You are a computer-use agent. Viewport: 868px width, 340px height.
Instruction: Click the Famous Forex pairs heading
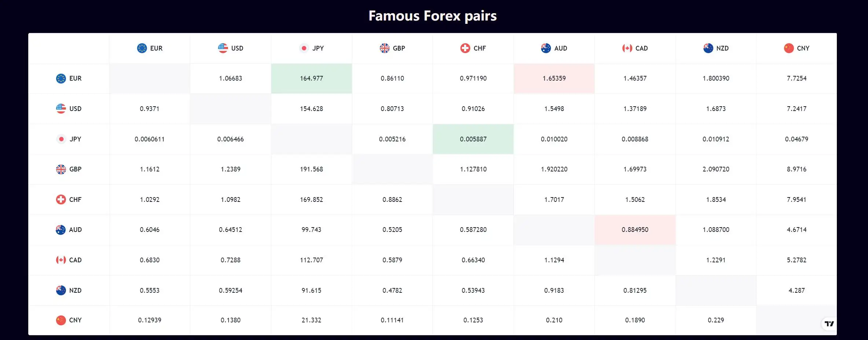click(433, 16)
